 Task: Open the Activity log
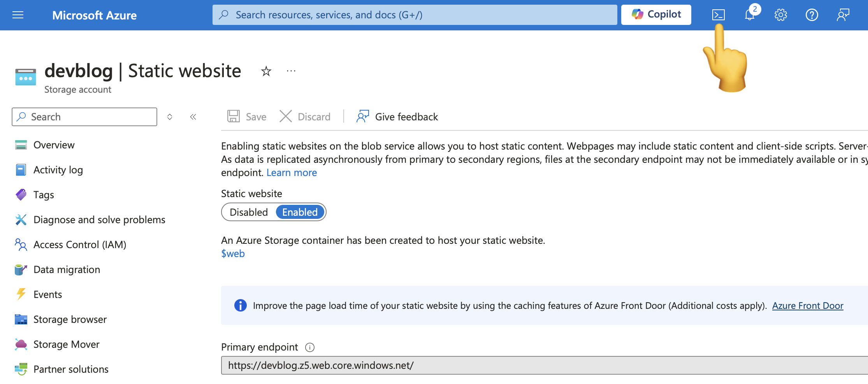point(58,169)
